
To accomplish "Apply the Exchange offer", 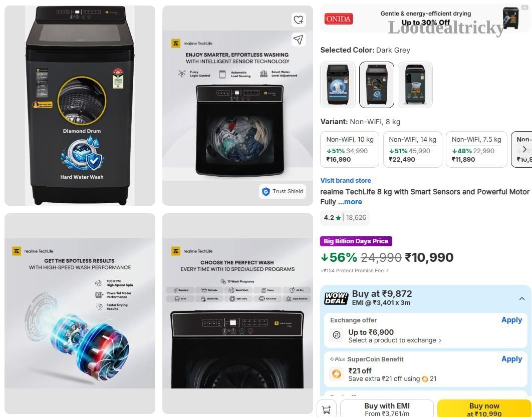I will pos(511,320).
